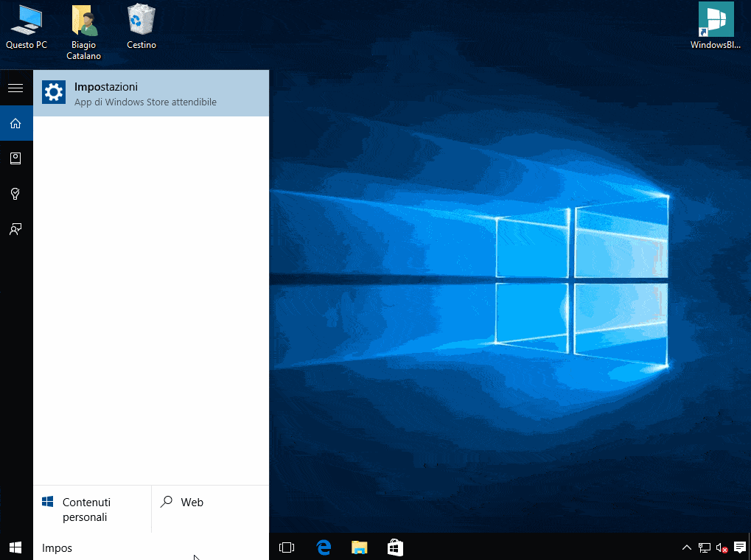
Task: Switch to Contenuti personali search filter
Action: pos(92,509)
